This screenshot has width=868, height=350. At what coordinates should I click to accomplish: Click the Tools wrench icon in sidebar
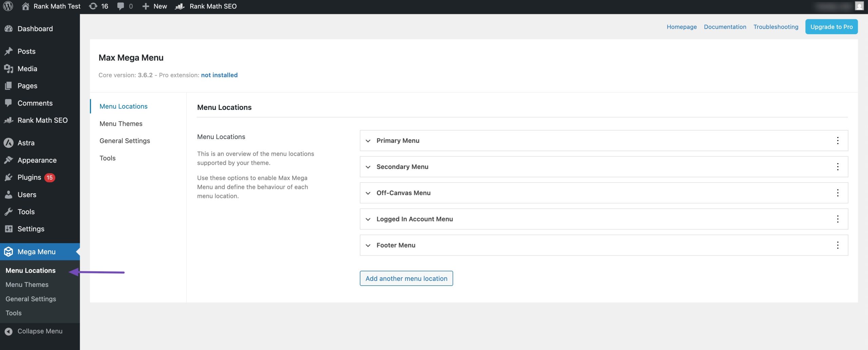pyautogui.click(x=8, y=212)
